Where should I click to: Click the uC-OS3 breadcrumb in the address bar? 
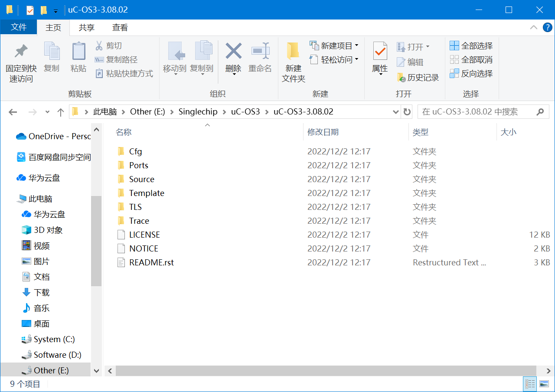[245, 112]
